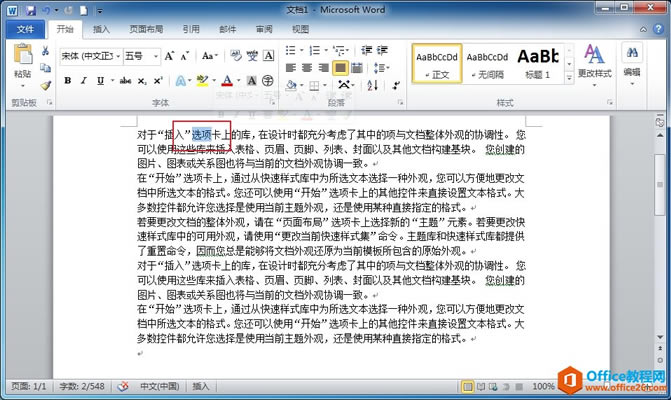This screenshot has height=400, width=671.
Task: Click the Phonetic Guide (文) icon
Action: (x=252, y=56)
